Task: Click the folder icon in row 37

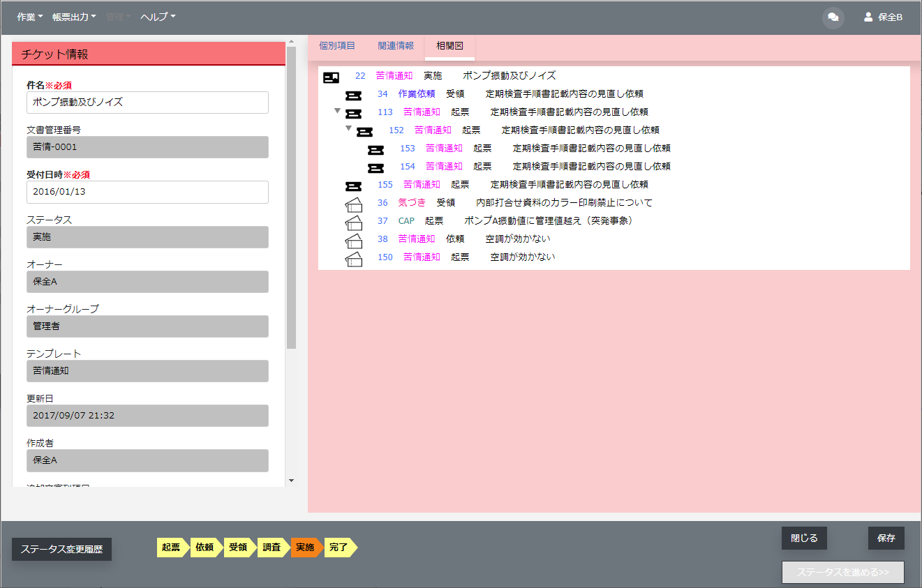Action: click(354, 223)
